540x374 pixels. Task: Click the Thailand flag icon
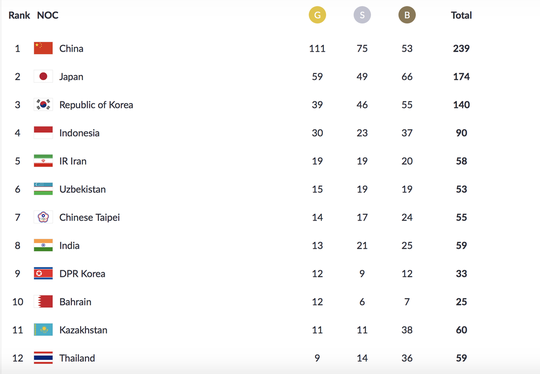[43, 357]
